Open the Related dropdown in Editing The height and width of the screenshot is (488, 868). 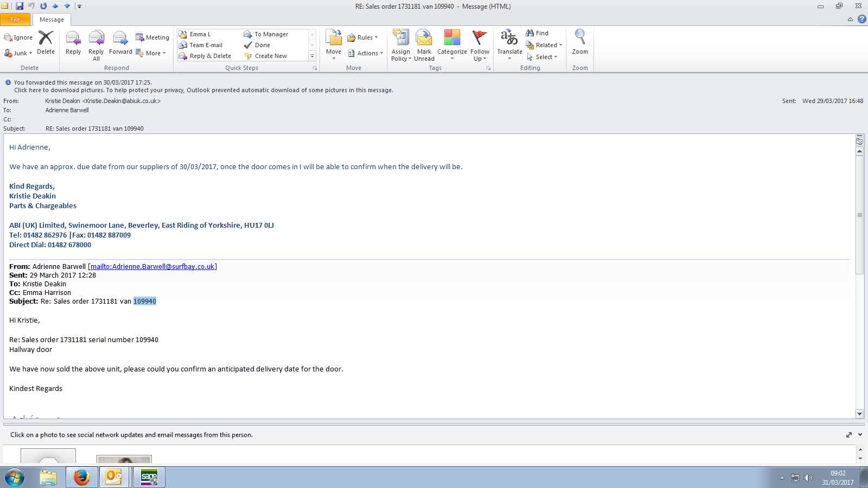[x=544, y=45]
